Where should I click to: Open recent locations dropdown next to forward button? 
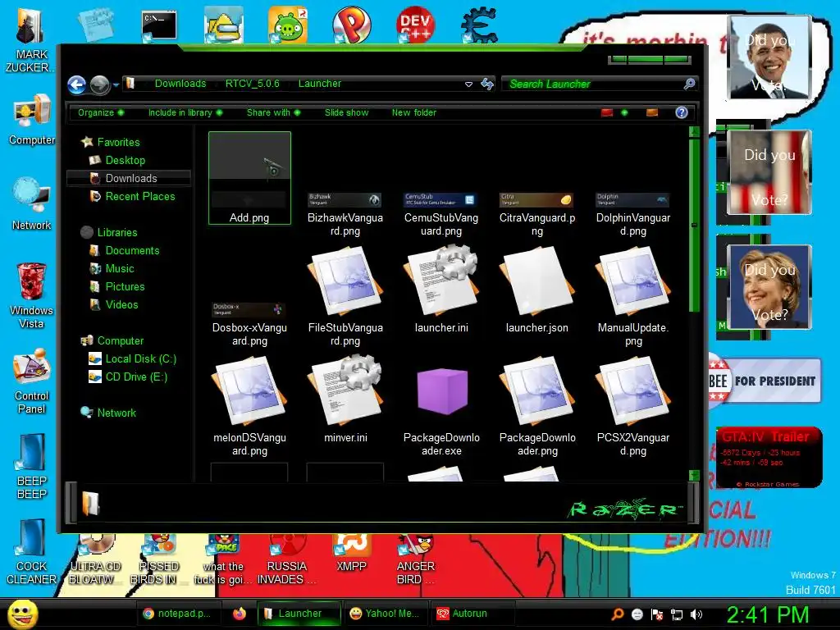[116, 84]
